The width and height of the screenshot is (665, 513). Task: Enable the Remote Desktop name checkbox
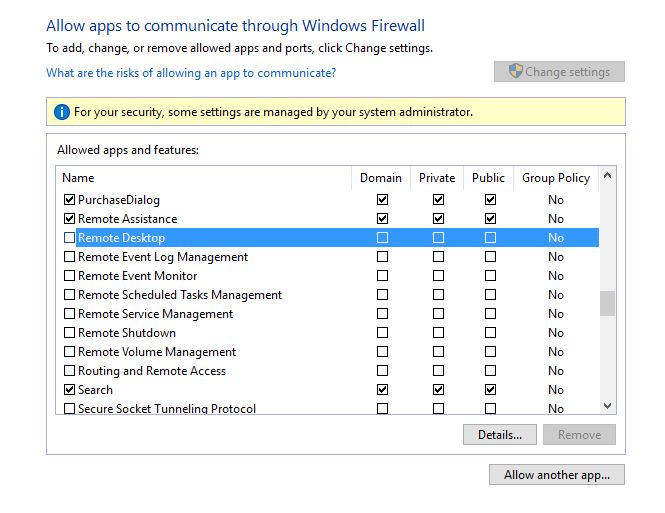[69, 237]
